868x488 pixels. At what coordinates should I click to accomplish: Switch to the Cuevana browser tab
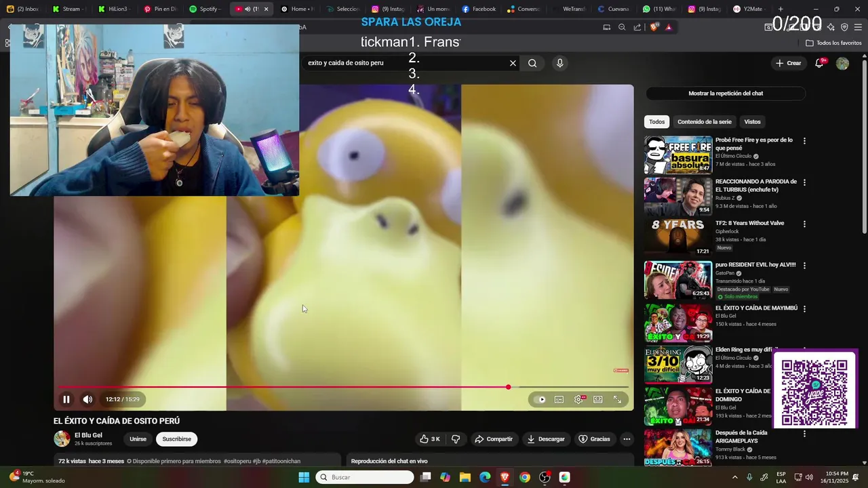coord(614,9)
